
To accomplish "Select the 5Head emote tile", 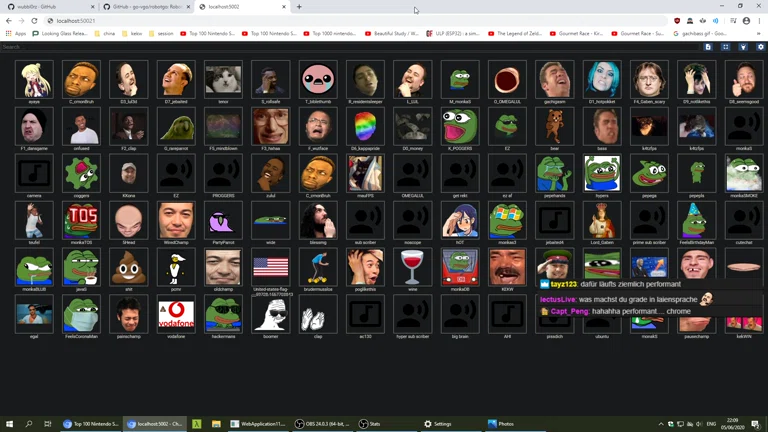I will tap(129, 220).
